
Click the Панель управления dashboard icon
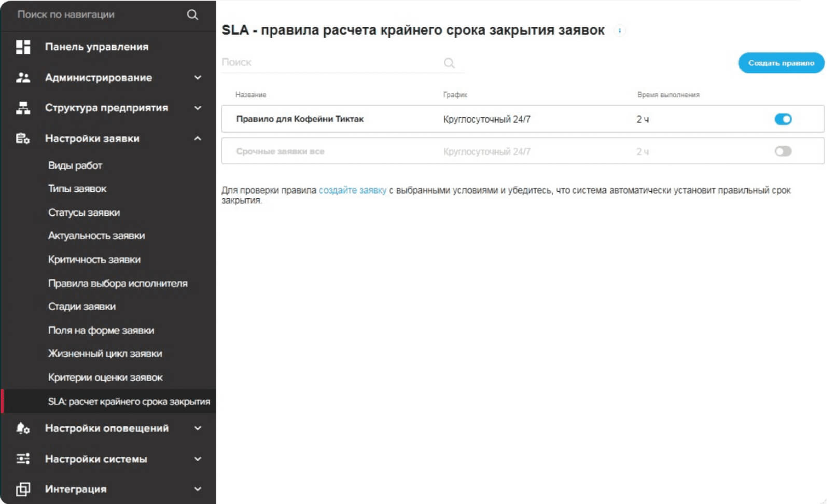(x=23, y=47)
